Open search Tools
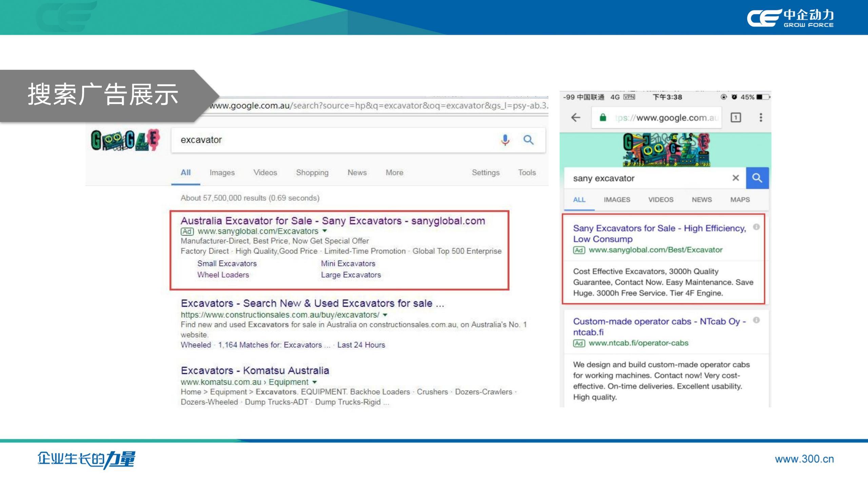The width and height of the screenshot is (868, 488). pyautogui.click(x=527, y=172)
